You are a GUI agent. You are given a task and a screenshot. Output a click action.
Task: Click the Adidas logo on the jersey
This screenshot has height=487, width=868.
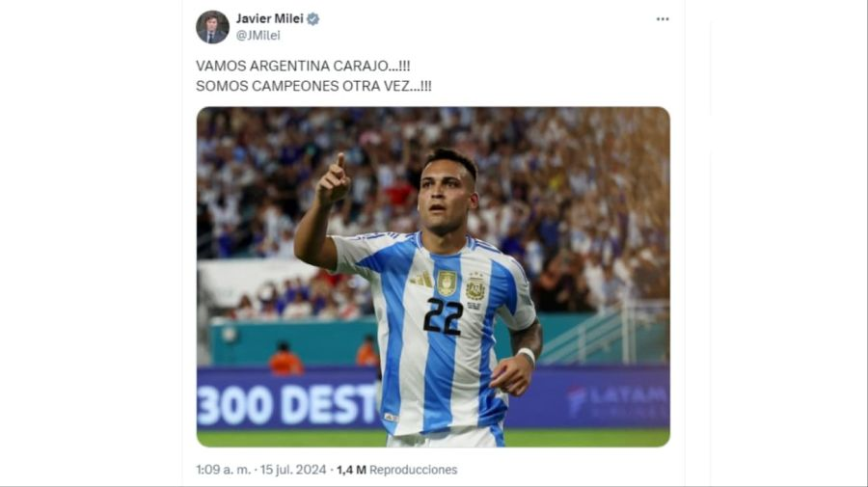coord(421,280)
